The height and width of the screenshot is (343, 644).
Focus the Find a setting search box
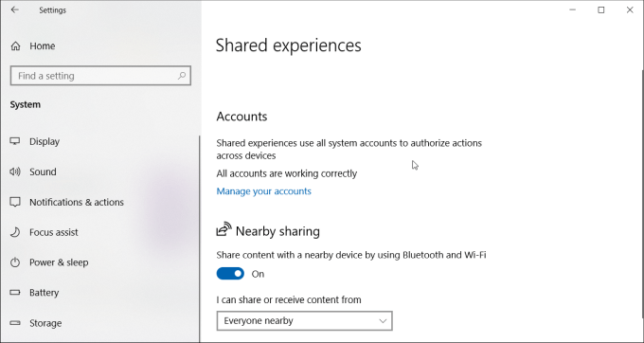click(100, 76)
